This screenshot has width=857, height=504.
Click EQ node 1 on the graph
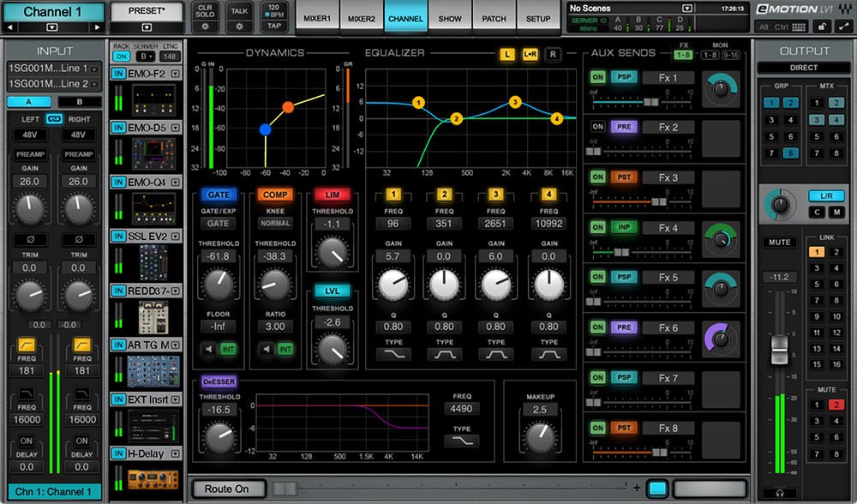pos(419,103)
